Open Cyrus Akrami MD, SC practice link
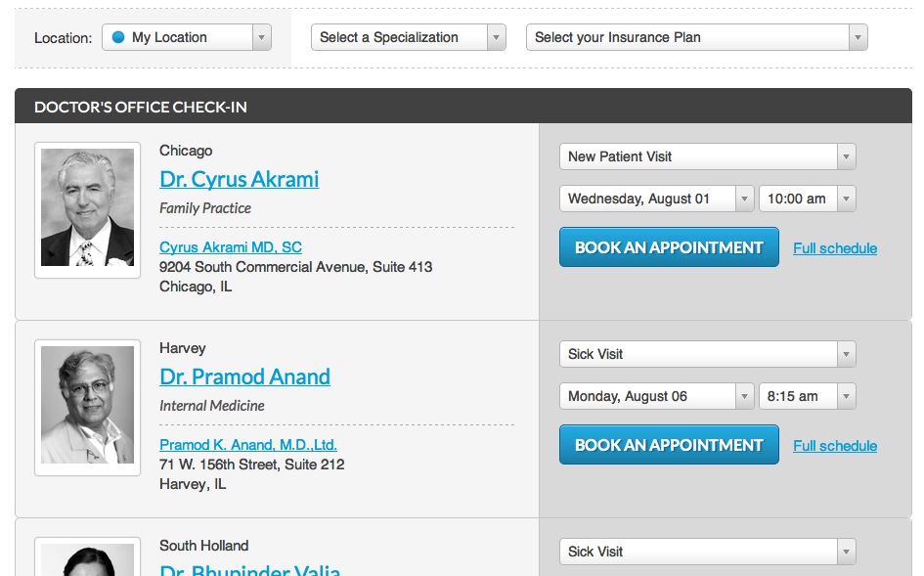Viewport: 924px width, 576px height. click(x=231, y=247)
